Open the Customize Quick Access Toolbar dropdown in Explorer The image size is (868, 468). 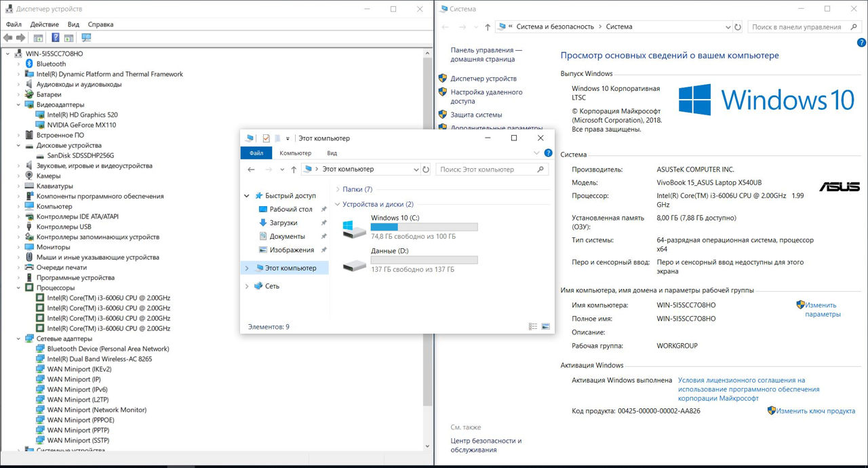tap(288, 138)
